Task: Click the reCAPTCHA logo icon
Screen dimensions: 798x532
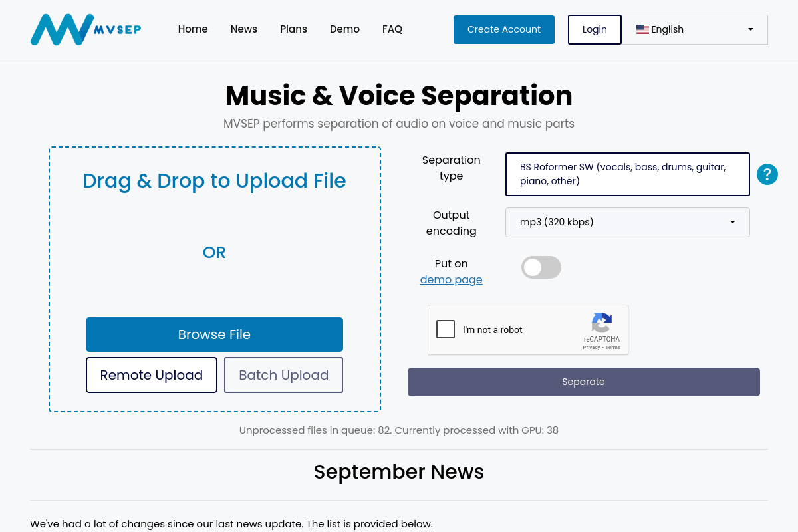Action: (601, 323)
